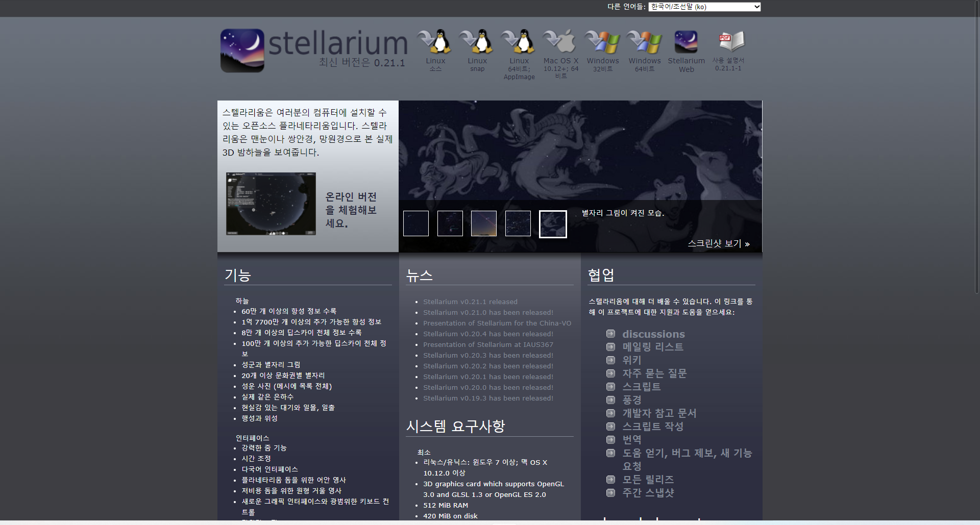Image resolution: width=980 pixels, height=525 pixels.
Task: Click the arrow icon beside discussions
Action: click(610, 334)
